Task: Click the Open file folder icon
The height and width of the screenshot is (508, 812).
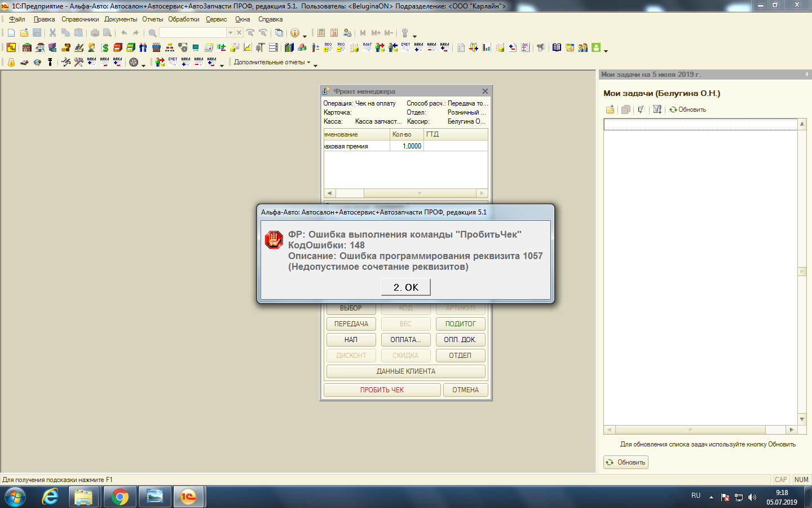Action: click(x=24, y=33)
